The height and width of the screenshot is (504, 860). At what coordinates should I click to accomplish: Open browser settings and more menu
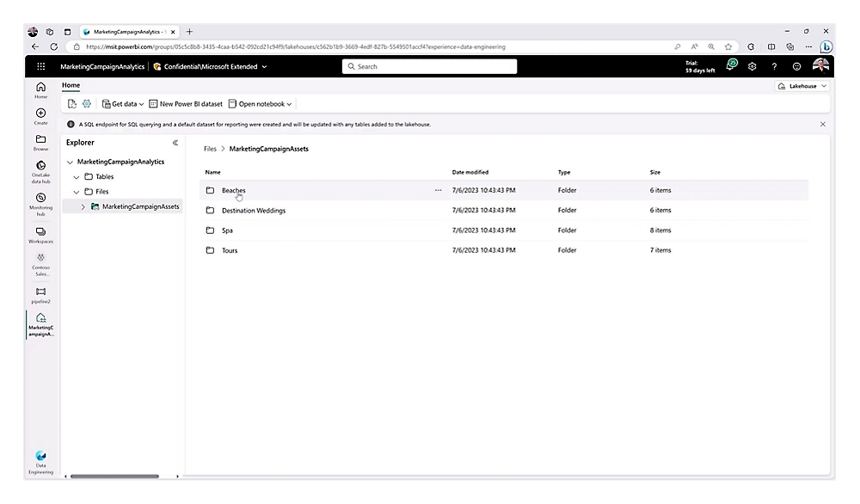(x=808, y=47)
